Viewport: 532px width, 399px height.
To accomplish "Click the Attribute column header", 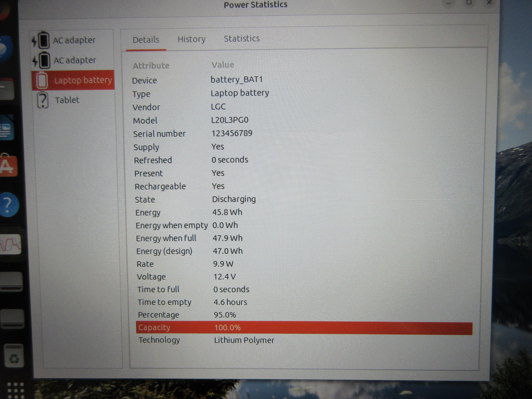I will tap(151, 66).
